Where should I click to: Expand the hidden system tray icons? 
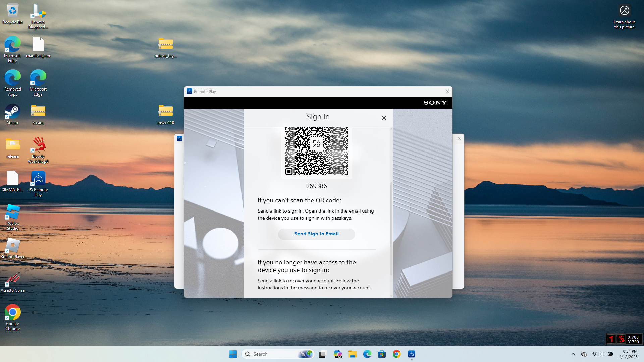573,354
